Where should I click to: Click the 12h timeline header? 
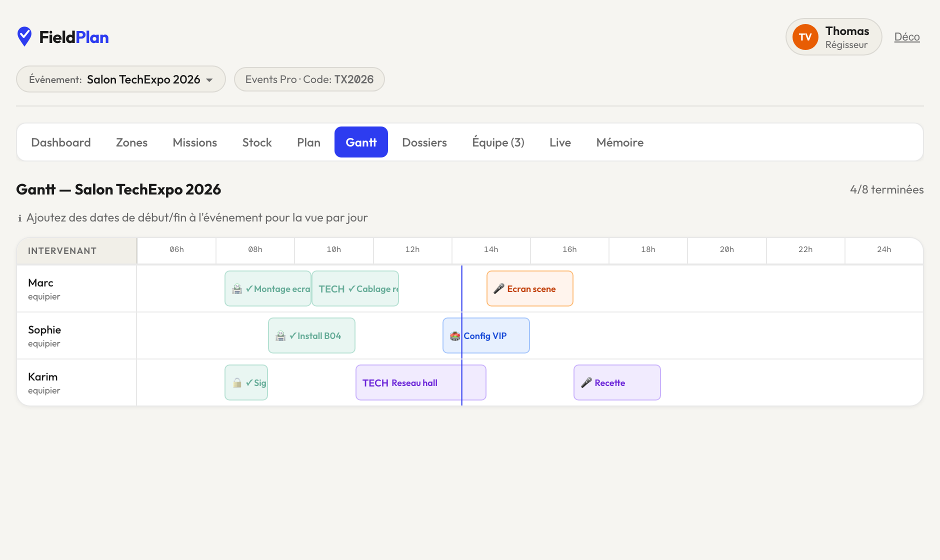tap(412, 249)
